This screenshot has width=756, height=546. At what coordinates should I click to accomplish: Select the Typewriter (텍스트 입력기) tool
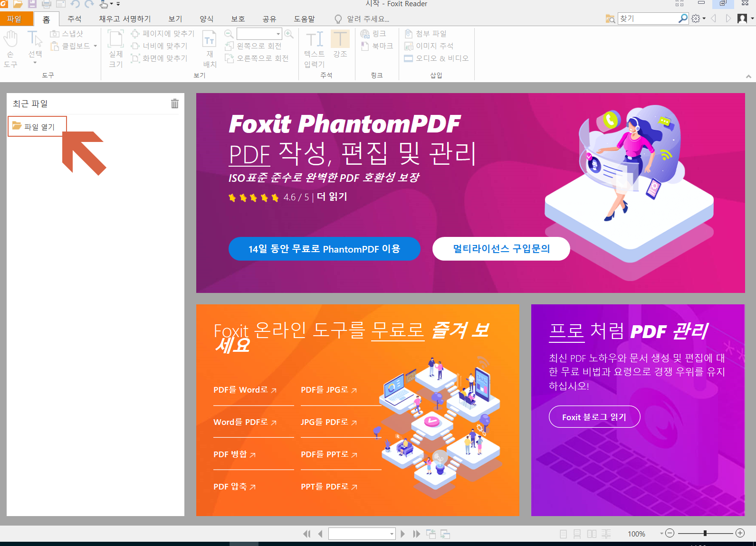314,49
